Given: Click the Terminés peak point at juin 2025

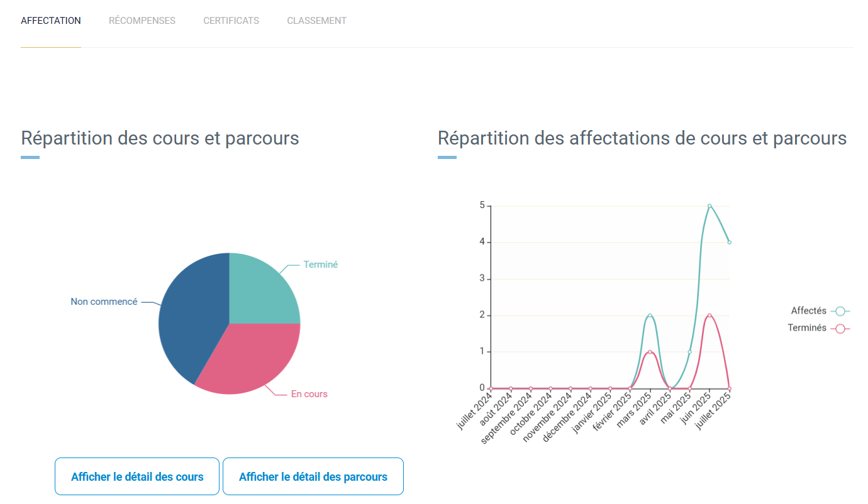Looking at the screenshot, I should click(x=709, y=315).
